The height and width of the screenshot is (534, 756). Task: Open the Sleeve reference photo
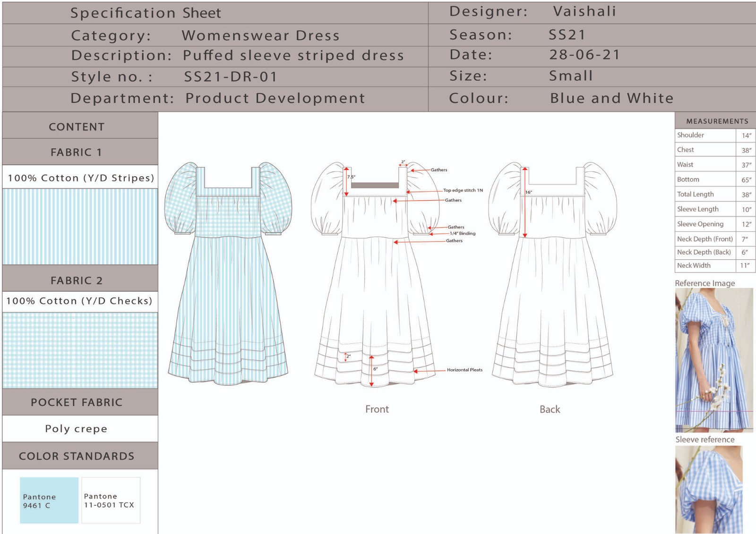pos(709,489)
